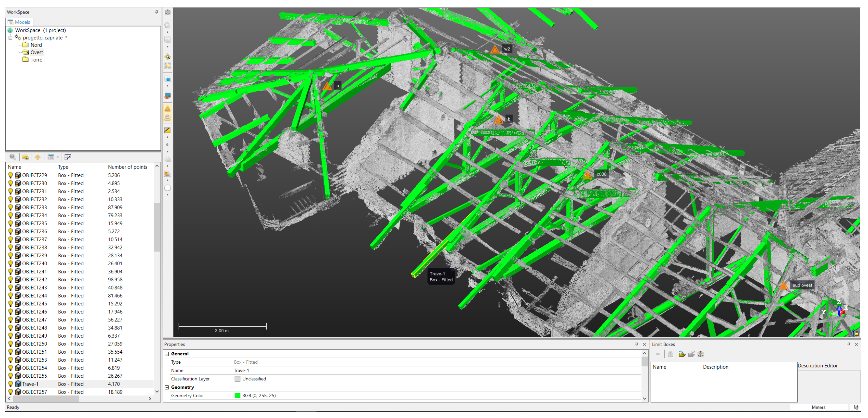868x418 pixels.
Task: Sort list by Number of points header
Action: point(127,167)
